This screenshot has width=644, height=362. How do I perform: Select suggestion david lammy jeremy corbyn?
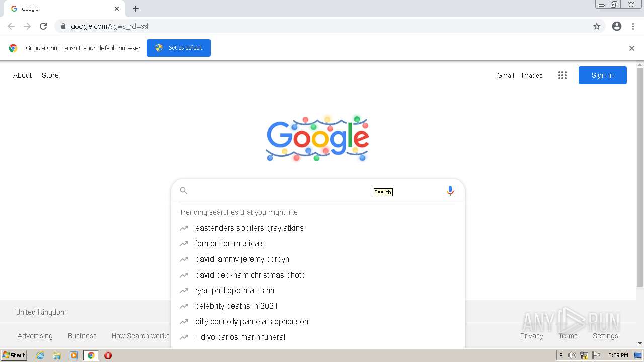pos(243,259)
